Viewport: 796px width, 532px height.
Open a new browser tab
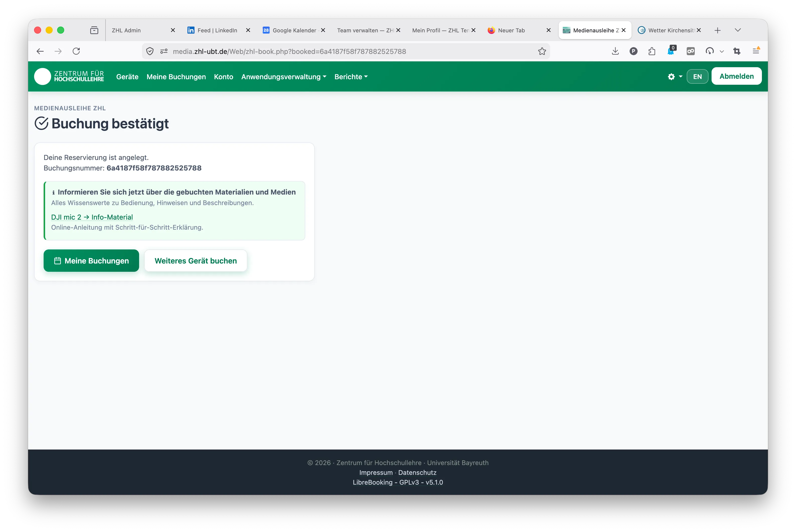click(x=717, y=30)
